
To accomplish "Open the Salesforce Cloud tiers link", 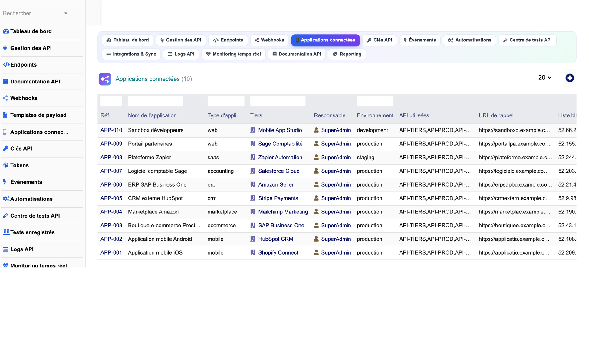I will pyautogui.click(x=279, y=171).
